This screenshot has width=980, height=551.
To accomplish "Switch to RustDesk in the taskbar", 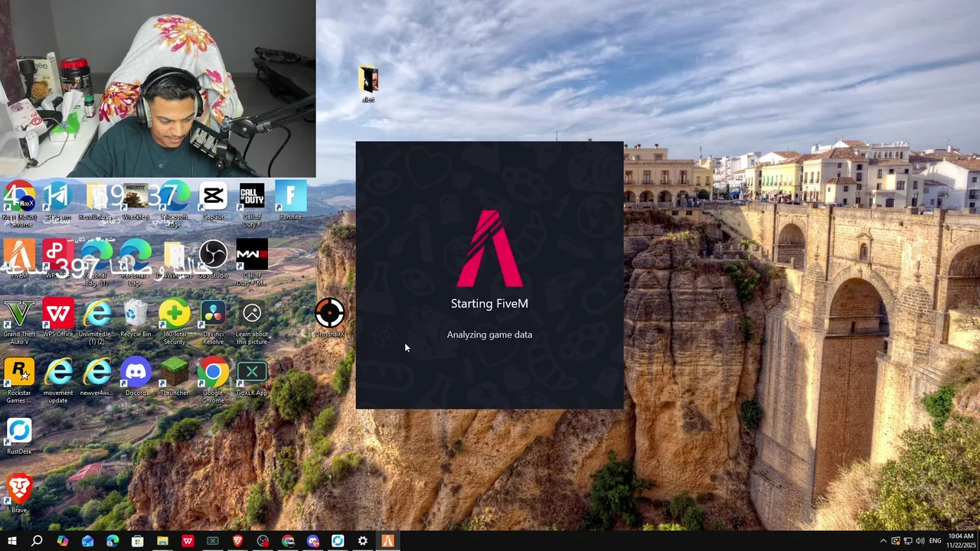I will [x=338, y=541].
